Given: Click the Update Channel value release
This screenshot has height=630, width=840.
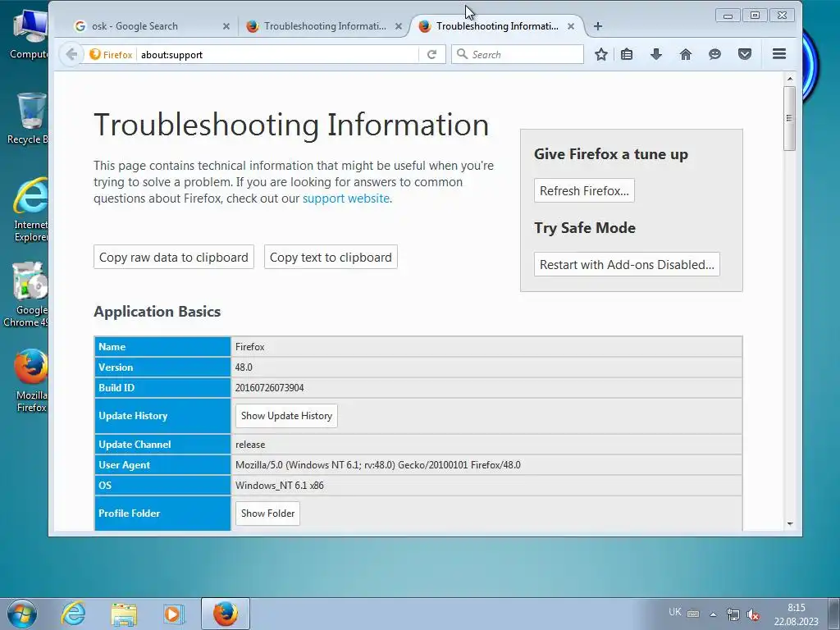Looking at the screenshot, I should click(250, 445).
